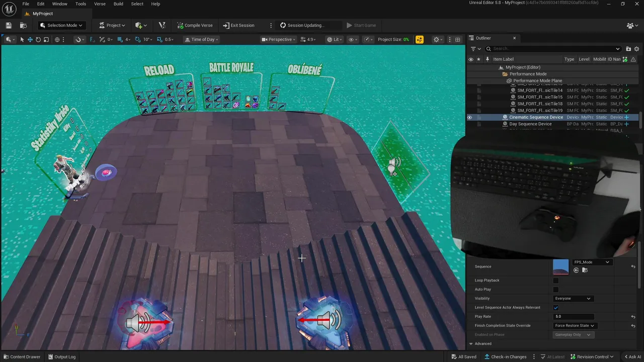Open camera speed 4.9 control

point(308,39)
